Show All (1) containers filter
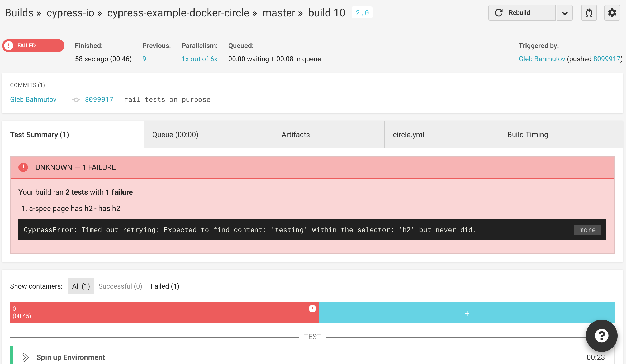626x364 pixels. click(81, 286)
